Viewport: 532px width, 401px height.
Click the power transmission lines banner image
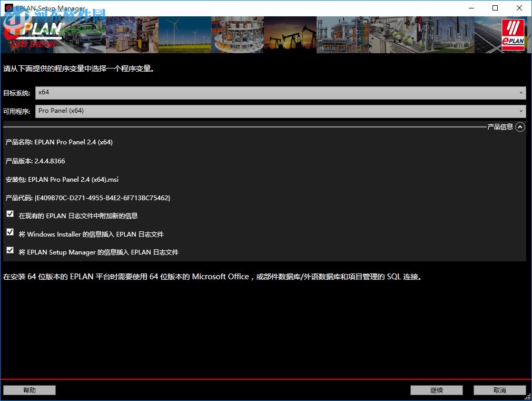[448, 34]
